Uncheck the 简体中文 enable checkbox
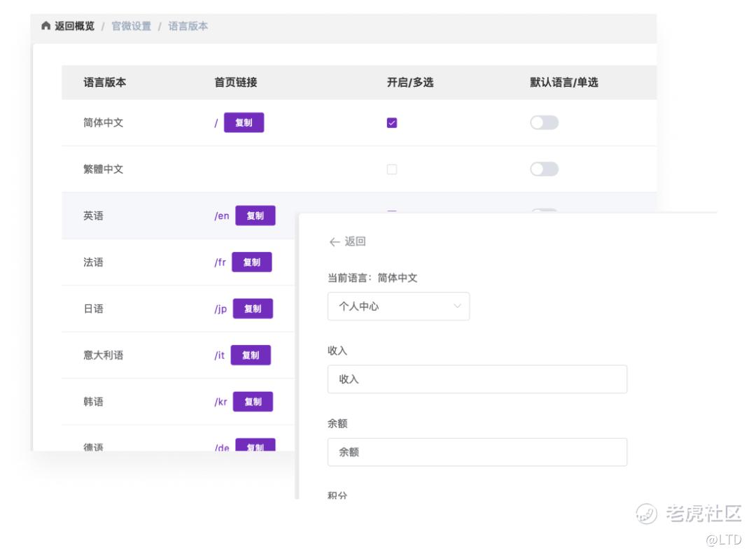Viewport: 756px width, 557px height. pyautogui.click(x=392, y=123)
